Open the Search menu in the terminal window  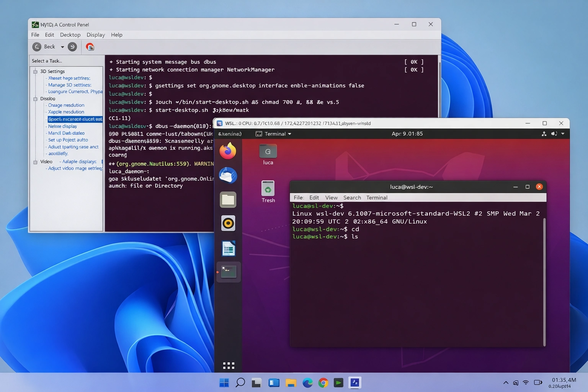[x=352, y=198]
